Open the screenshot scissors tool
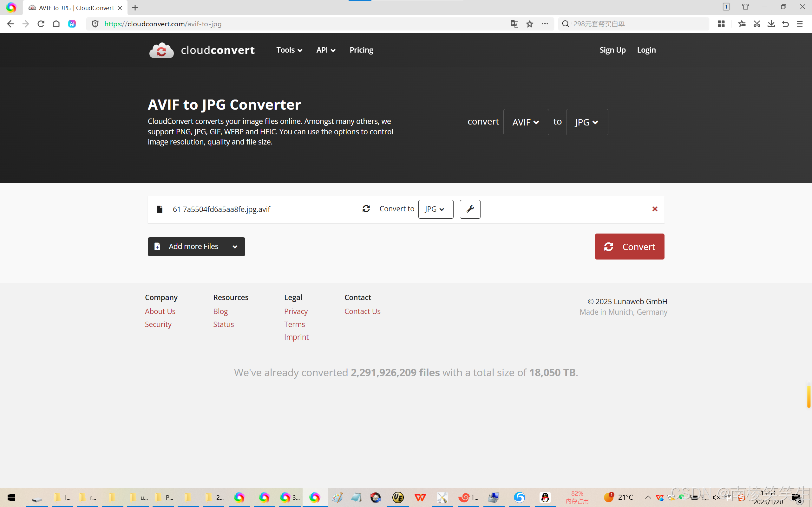812x507 pixels. pyautogui.click(x=756, y=24)
